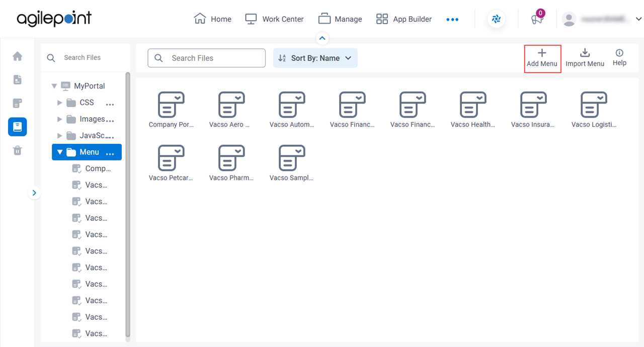644x347 pixels.
Task: Click the user avatar icon
Action: pyautogui.click(x=569, y=19)
